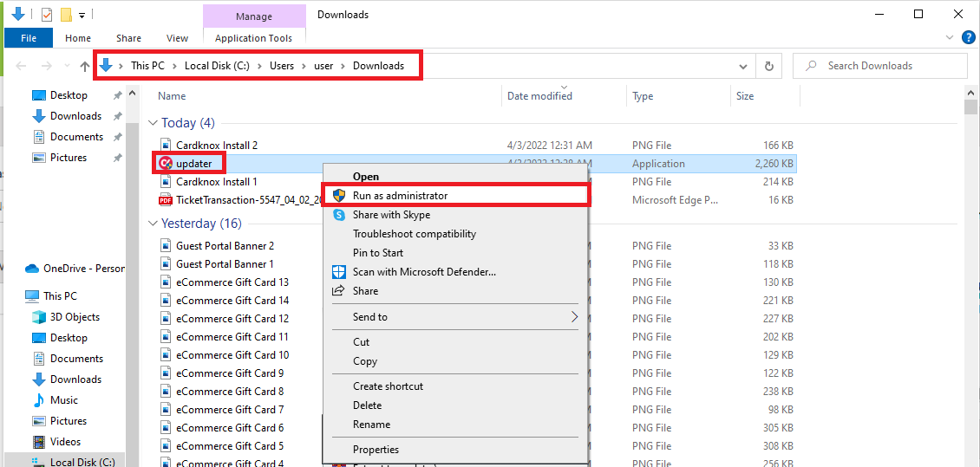Select Copy from the context menu
This screenshot has width=980, height=467.
tap(455, 361)
